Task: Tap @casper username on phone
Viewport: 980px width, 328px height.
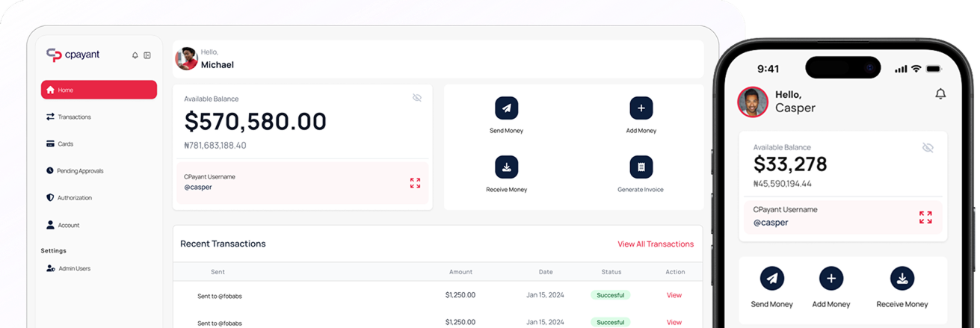Action: click(x=771, y=223)
